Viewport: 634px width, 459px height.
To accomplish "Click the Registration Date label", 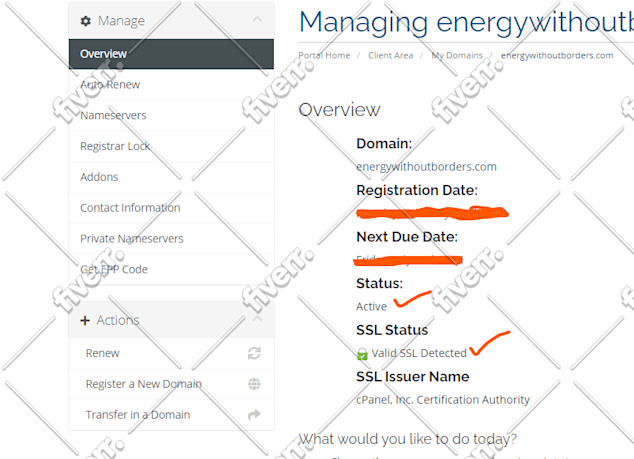I will click(x=416, y=190).
